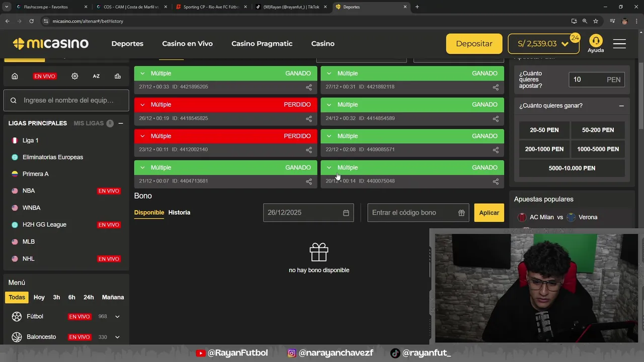
Task: Click the micasino logo
Action: 50,44
